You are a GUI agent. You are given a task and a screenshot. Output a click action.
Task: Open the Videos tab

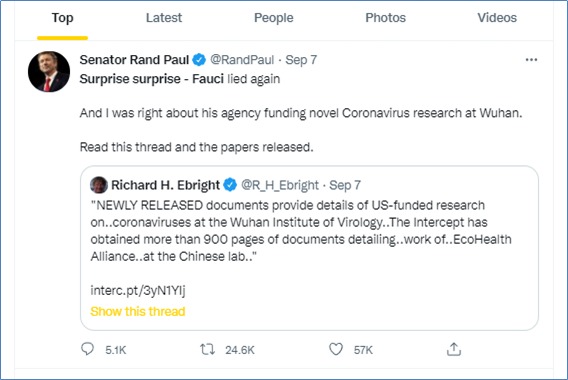(x=497, y=18)
